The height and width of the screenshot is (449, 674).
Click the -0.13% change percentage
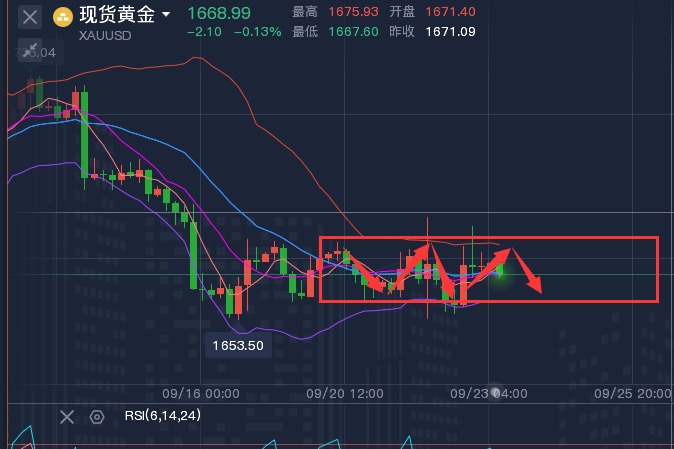257,32
